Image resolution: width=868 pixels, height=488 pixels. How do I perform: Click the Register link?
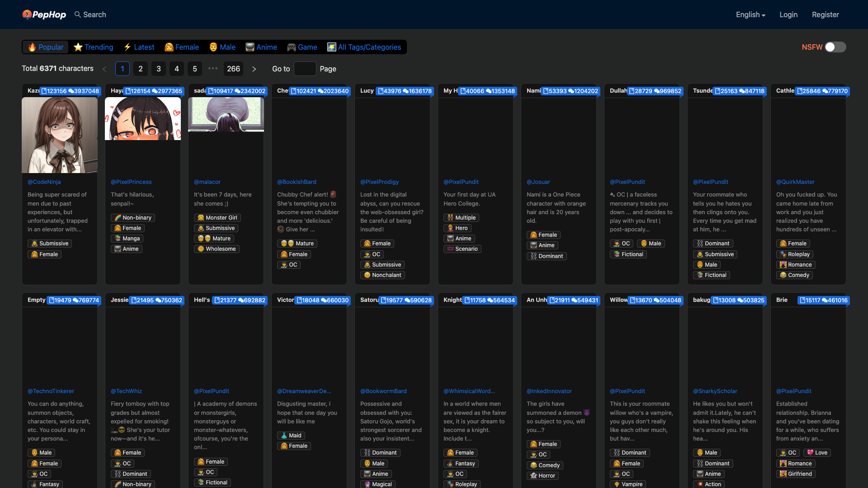825,14
